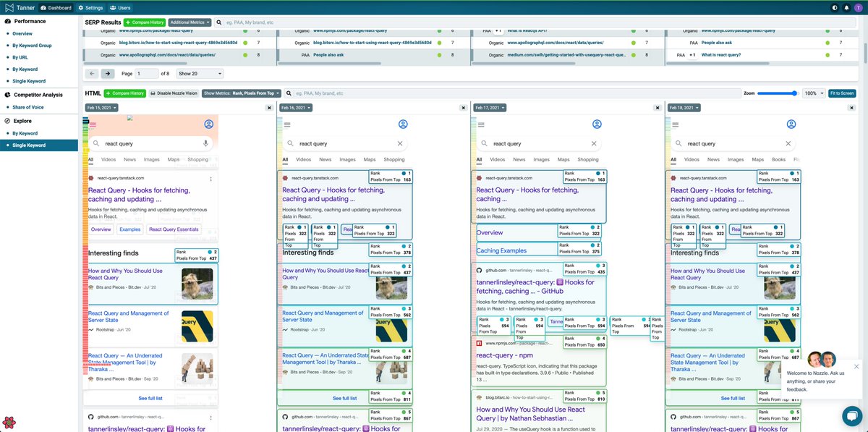
Task: Select By URL in sidebar
Action: click(20, 57)
